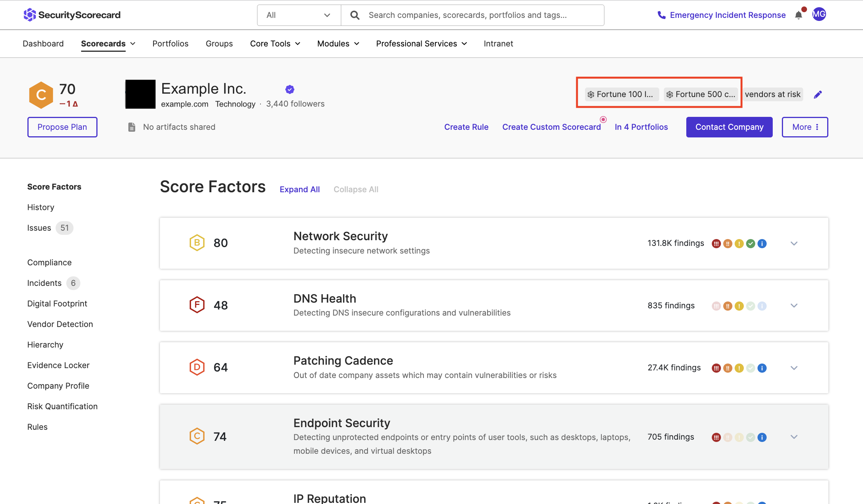Click DNS Health yellow medium severity icon
This screenshot has width=863, height=504.
(x=739, y=306)
